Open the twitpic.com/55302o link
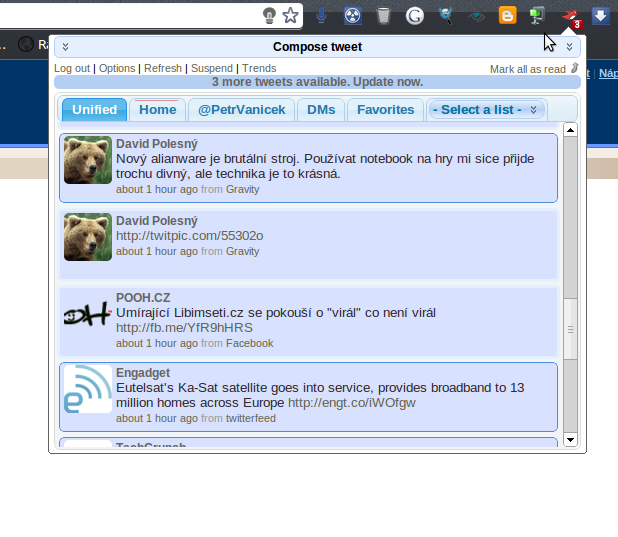Viewport: 618px width, 537px height. click(190, 236)
